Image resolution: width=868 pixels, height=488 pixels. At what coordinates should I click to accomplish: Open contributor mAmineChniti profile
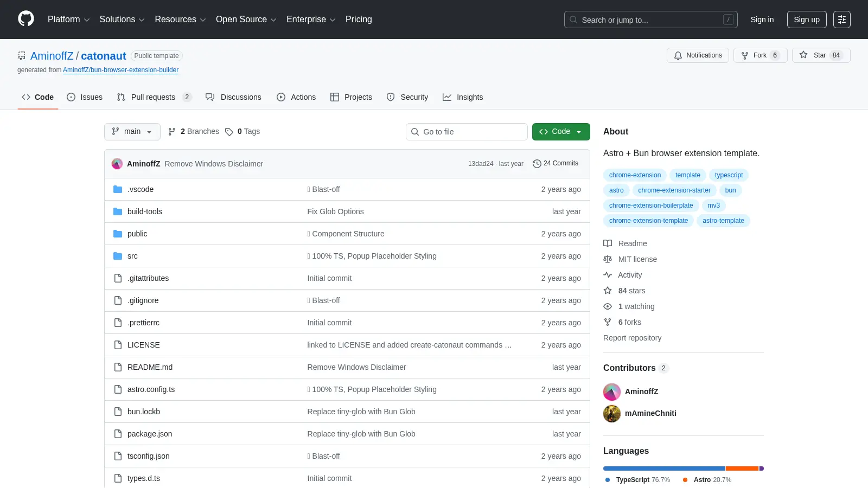coord(650,413)
